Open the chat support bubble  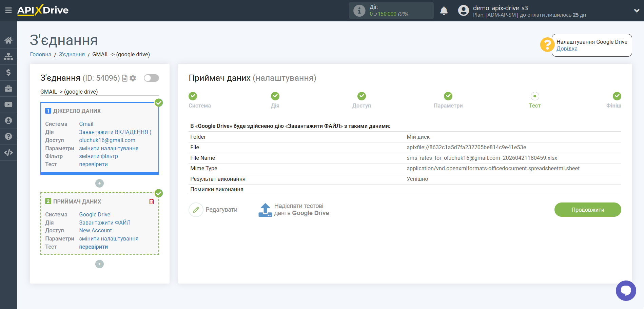626,291
